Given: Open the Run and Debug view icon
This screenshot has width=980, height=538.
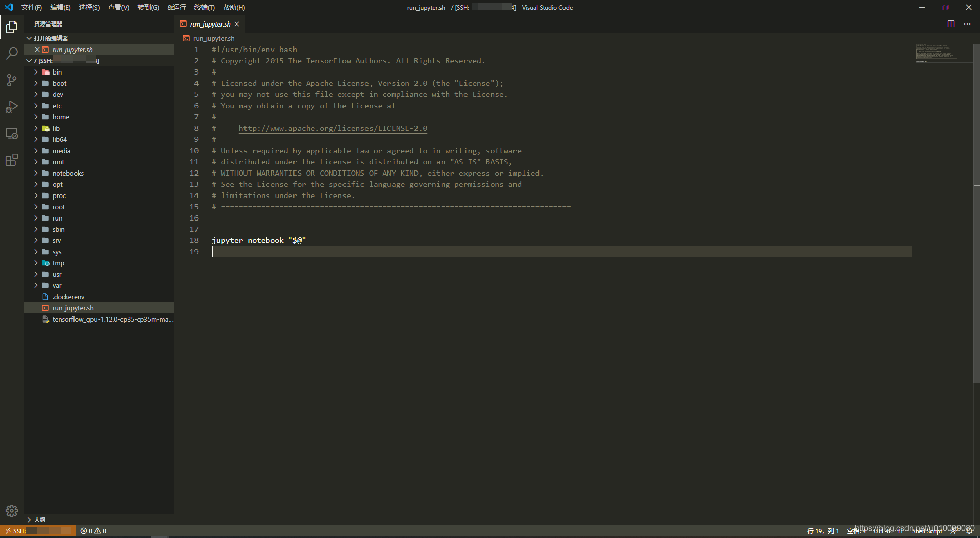Looking at the screenshot, I should (12, 107).
